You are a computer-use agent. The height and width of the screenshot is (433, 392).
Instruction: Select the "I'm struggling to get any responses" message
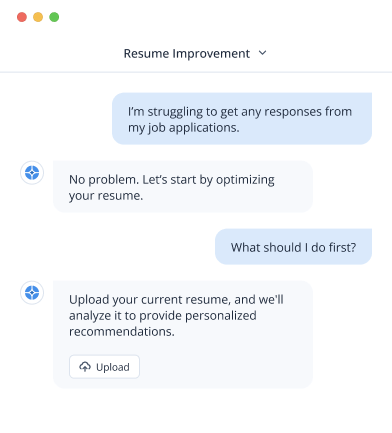242,119
